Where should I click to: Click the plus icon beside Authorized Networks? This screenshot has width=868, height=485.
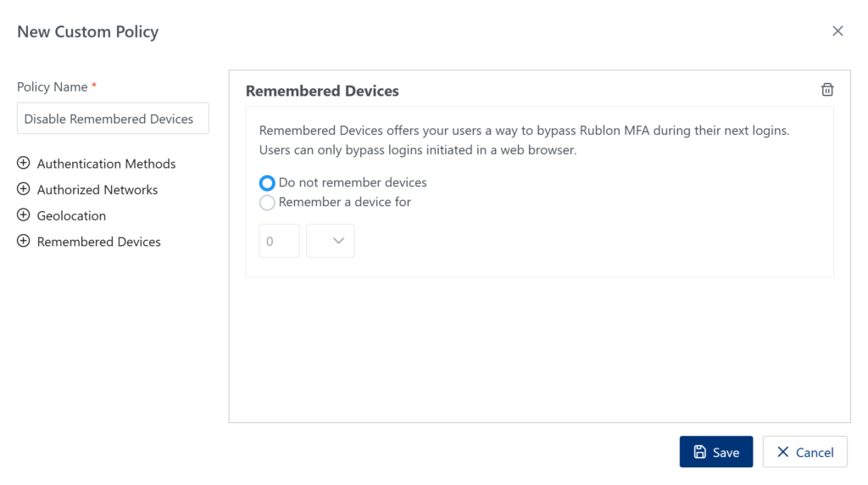pos(24,190)
